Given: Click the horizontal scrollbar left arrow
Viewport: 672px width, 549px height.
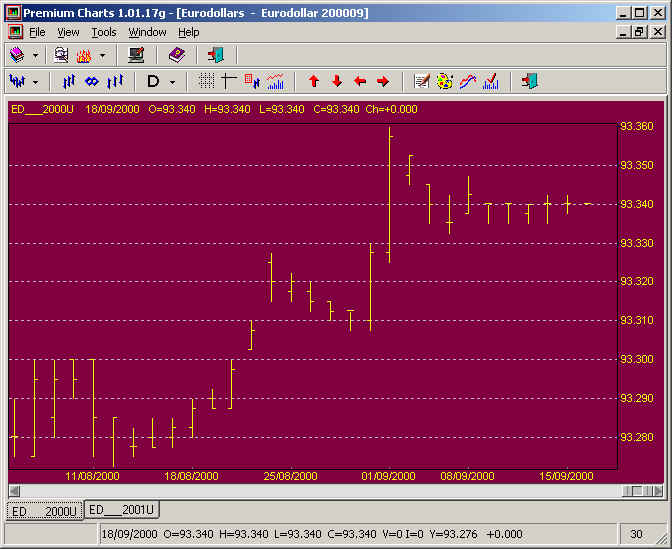Looking at the screenshot, I should click(x=14, y=491).
